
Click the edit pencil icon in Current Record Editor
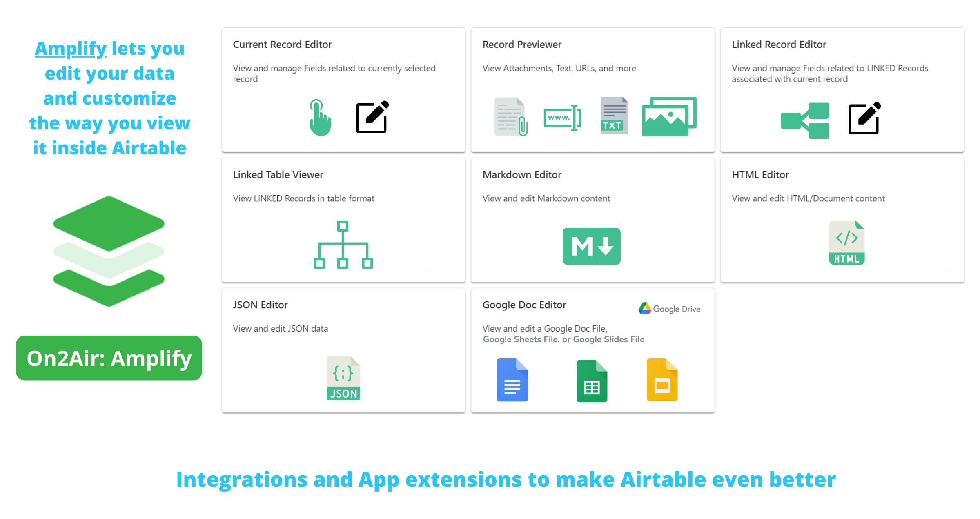tap(372, 117)
